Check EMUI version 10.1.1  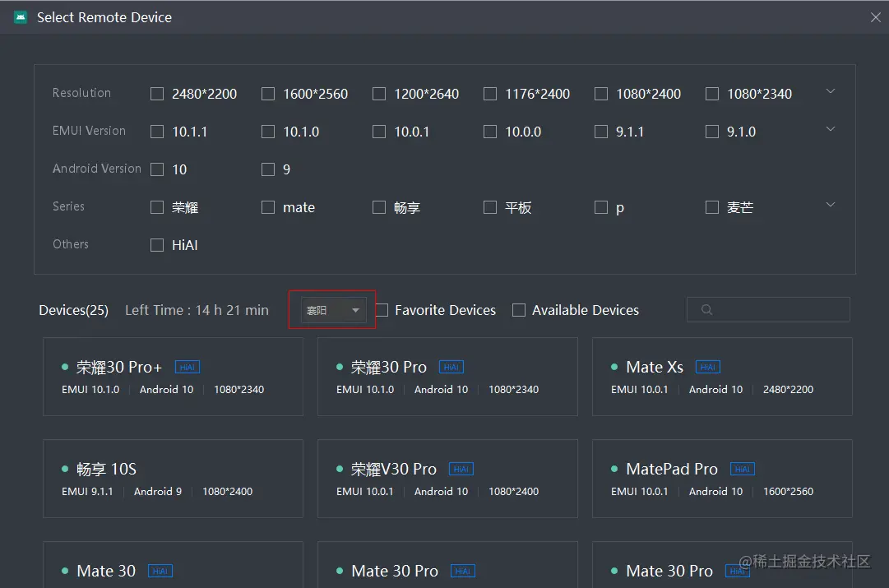(157, 132)
